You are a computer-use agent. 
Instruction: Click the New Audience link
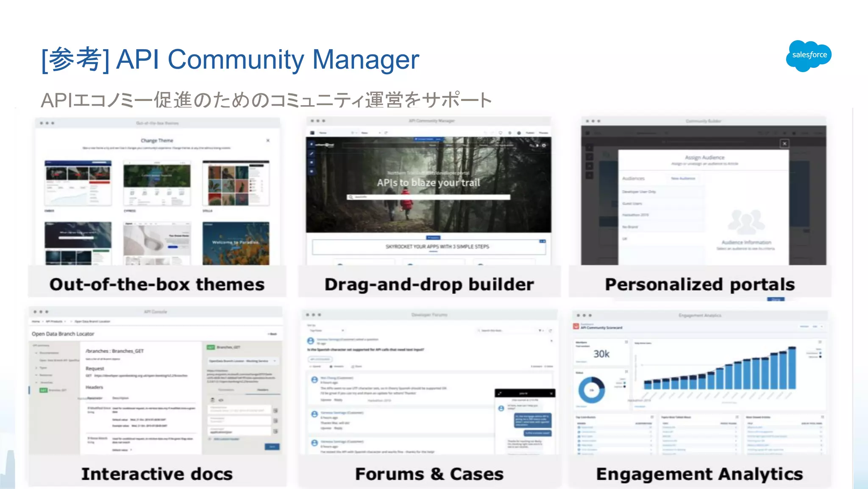683,179
